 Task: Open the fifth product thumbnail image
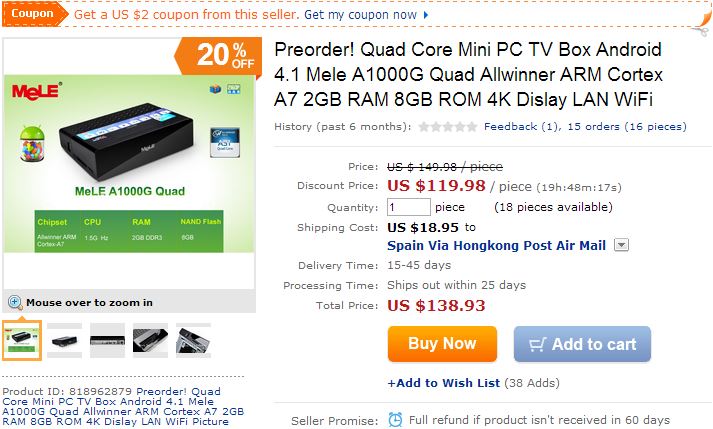coord(193,340)
